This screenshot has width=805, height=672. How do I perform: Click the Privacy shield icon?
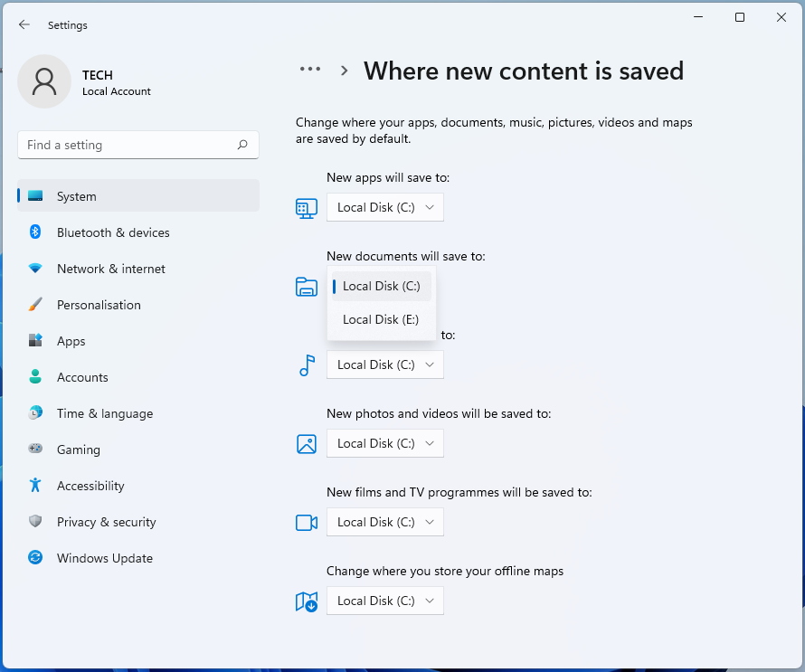click(35, 521)
